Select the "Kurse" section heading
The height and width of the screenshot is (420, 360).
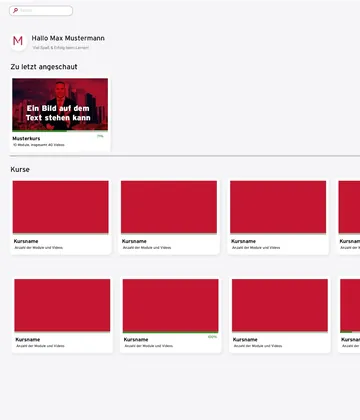20,169
